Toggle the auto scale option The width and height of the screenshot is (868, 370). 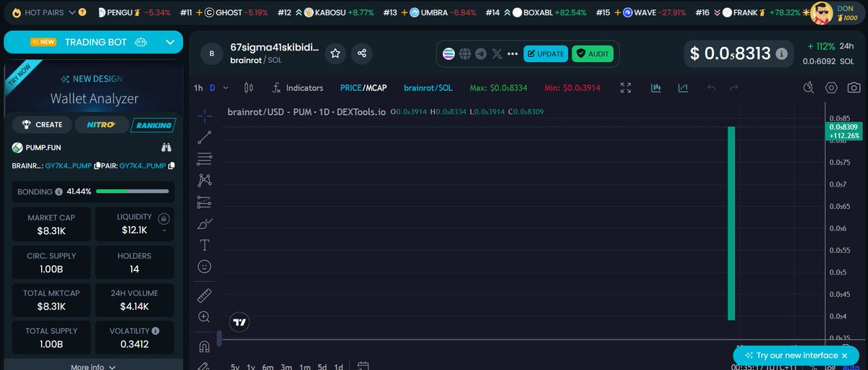tap(851, 367)
